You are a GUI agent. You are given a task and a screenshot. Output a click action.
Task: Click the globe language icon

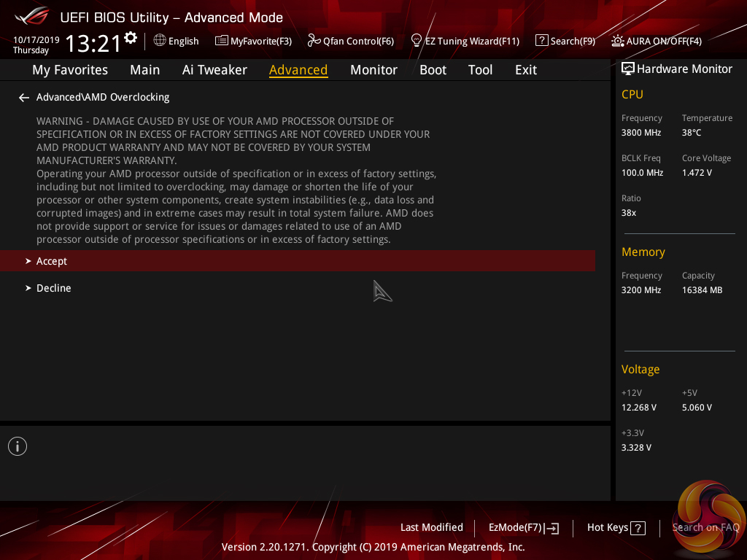160,41
